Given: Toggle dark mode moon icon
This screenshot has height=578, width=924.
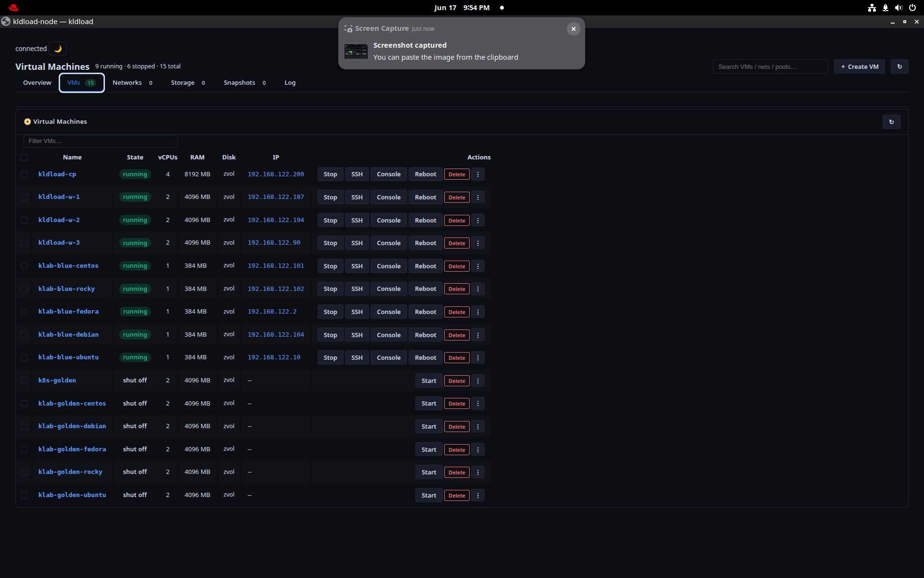Looking at the screenshot, I should 58,49.
